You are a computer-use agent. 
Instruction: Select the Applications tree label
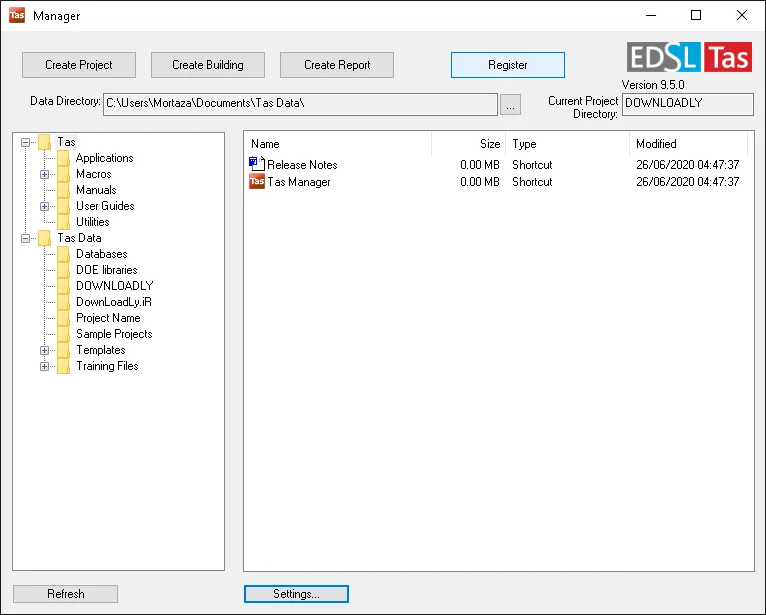[105, 158]
